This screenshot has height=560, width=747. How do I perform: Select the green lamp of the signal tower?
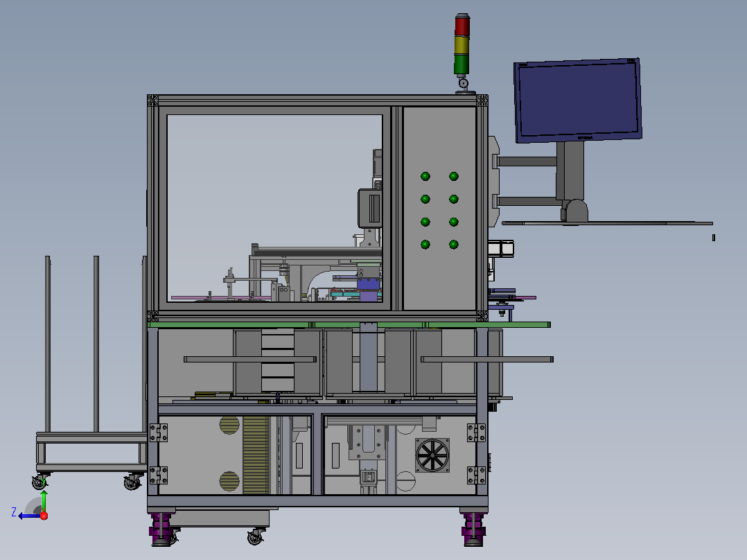coord(462,64)
